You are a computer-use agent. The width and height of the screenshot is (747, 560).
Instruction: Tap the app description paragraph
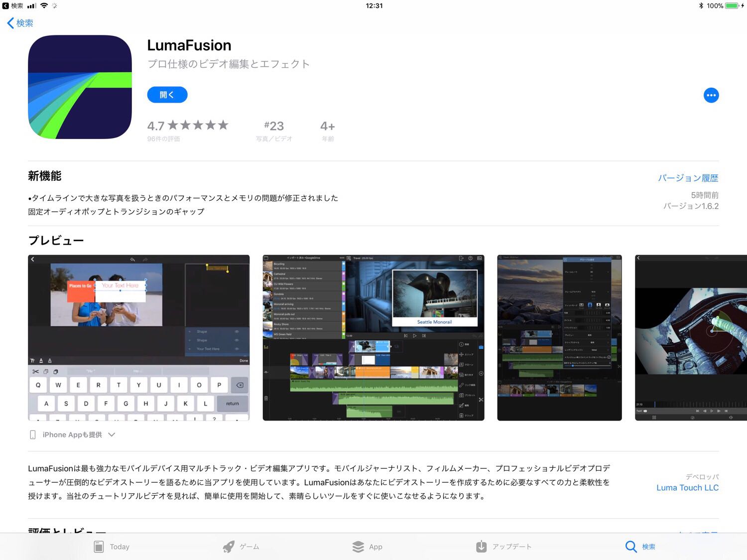click(x=319, y=482)
